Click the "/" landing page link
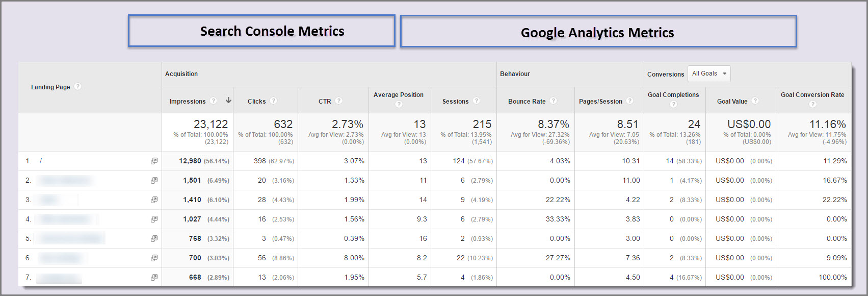The image size is (868, 296). tap(41, 161)
